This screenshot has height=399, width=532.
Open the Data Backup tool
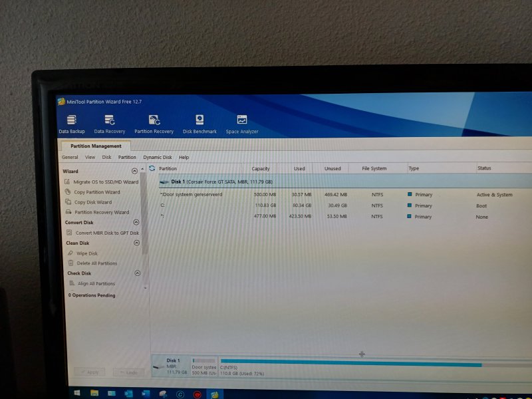pos(72,124)
